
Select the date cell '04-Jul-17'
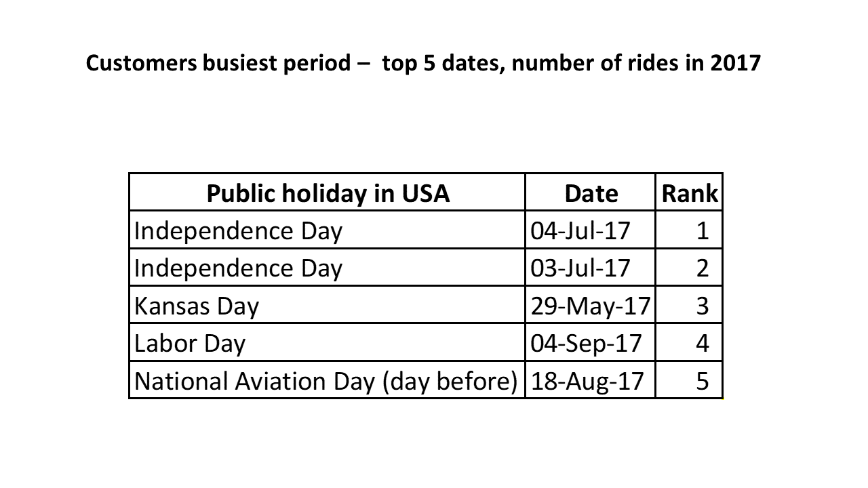click(591, 229)
